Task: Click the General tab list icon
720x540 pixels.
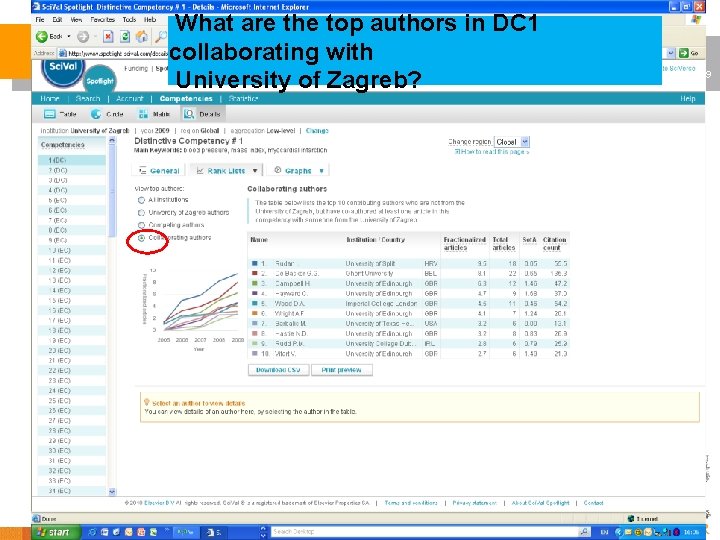Action: [142, 170]
